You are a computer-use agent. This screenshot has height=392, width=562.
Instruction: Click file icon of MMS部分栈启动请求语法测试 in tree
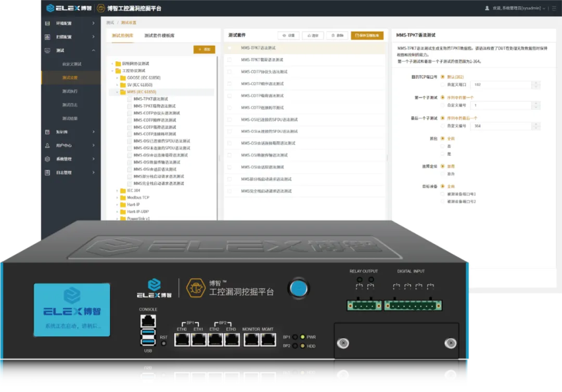point(130,176)
